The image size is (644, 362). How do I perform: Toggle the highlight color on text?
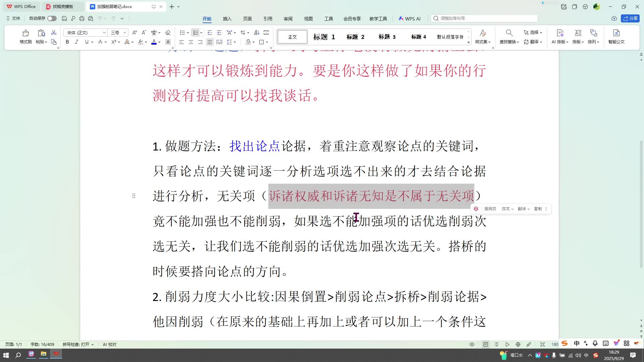[x=140, y=42]
